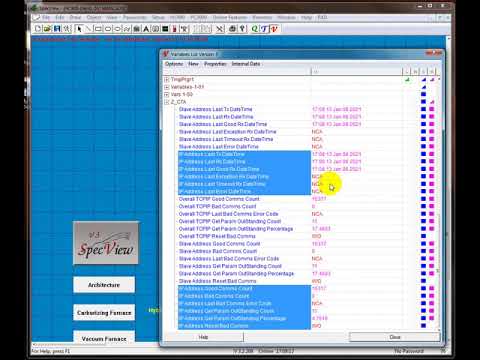The width and height of the screenshot is (480, 360).
Task: Select the ellipse drawing tool
Action: pyautogui.click(x=117, y=29)
